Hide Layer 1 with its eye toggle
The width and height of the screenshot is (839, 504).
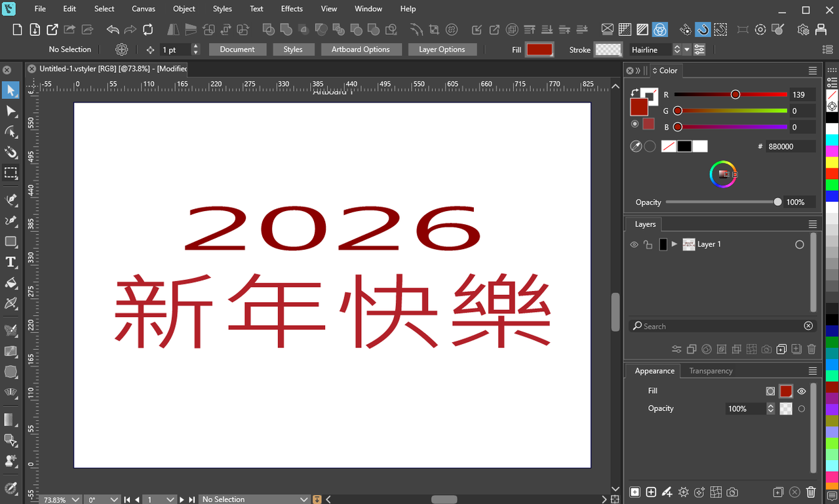coord(634,244)
